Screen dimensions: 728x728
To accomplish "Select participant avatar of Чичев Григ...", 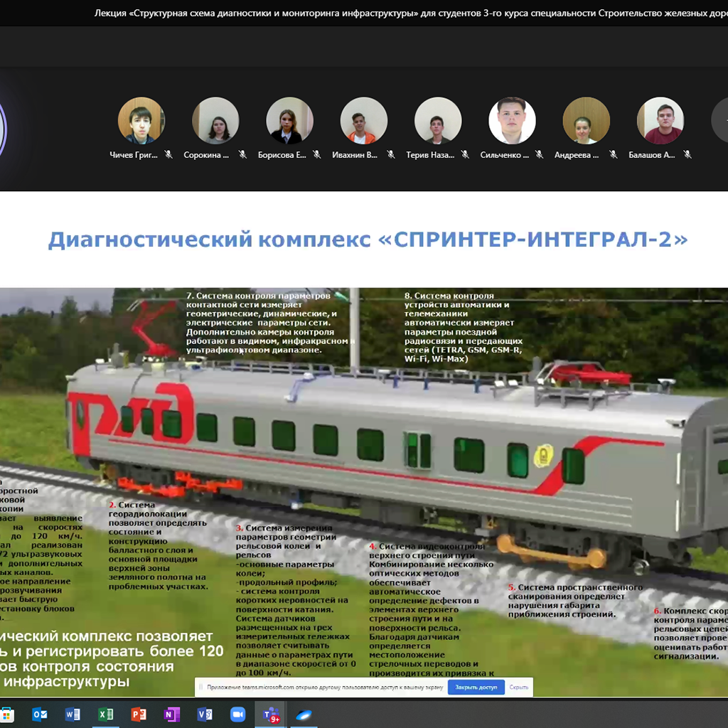I will (x=141, y=120).
